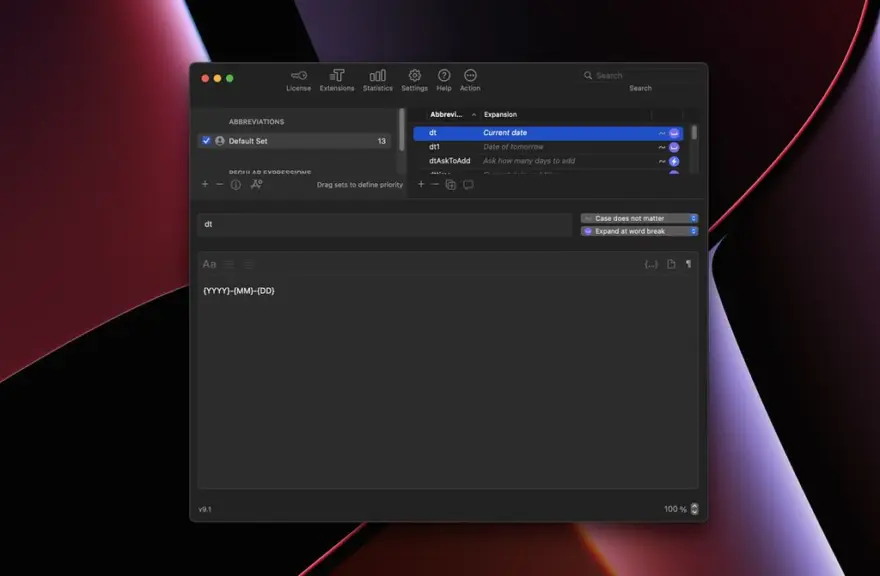Click the purple icon in the dt1 row
The width and height of the screenshot is (880, 576).
(674, 147)
